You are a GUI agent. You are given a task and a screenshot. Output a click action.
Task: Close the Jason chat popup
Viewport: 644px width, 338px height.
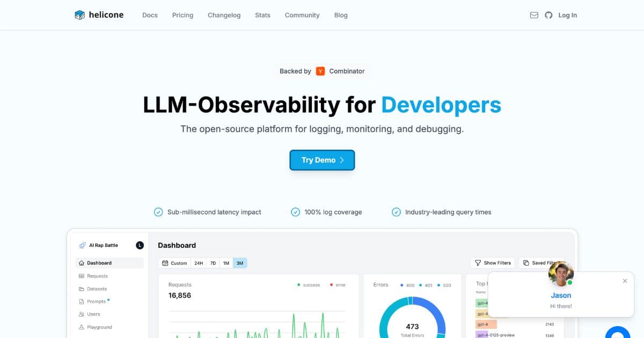pos(625,281)
